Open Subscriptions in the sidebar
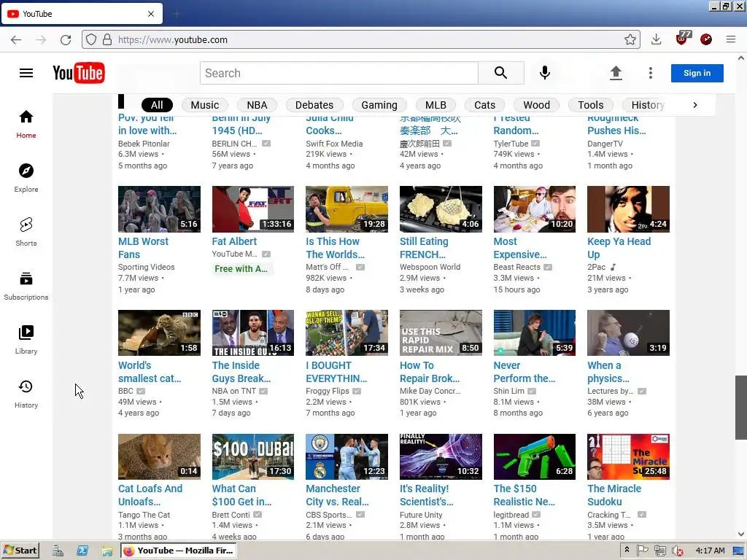This screenshot has height=560, width=747. coord(26,286)
